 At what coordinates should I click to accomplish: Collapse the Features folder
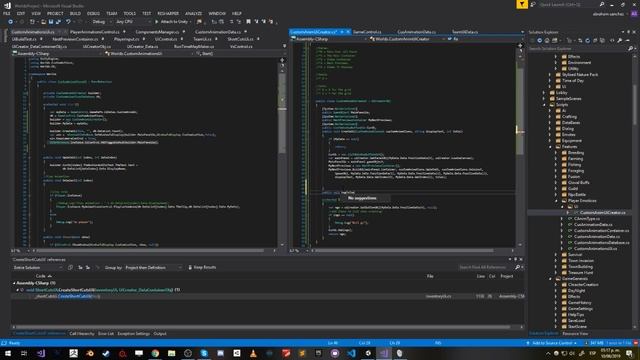550,147
